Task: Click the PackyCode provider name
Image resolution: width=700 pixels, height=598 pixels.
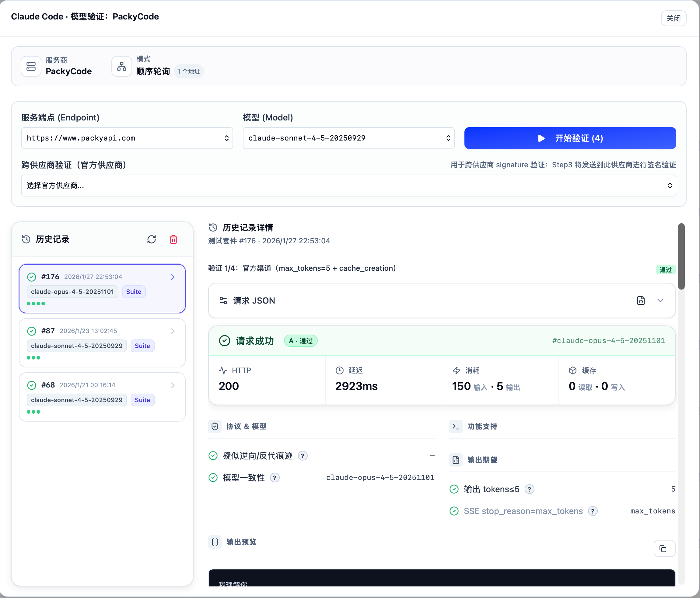Action: tap(68, 71)
